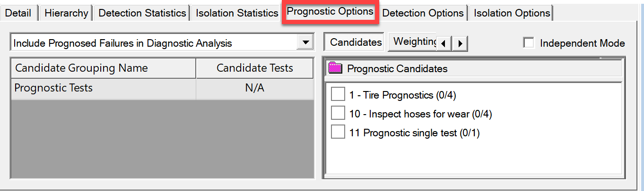Viewport: 644px width, 191px height.
Task: Open the Hierarchy tab
Action: pos(66,13)
